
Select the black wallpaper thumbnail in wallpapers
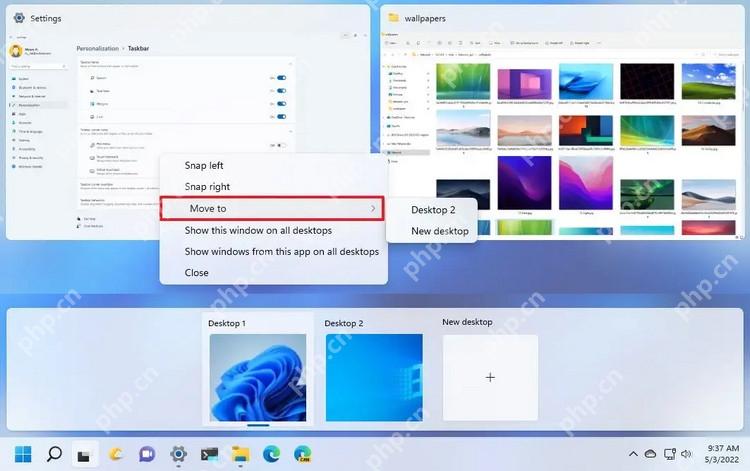(x=647, y=82)
